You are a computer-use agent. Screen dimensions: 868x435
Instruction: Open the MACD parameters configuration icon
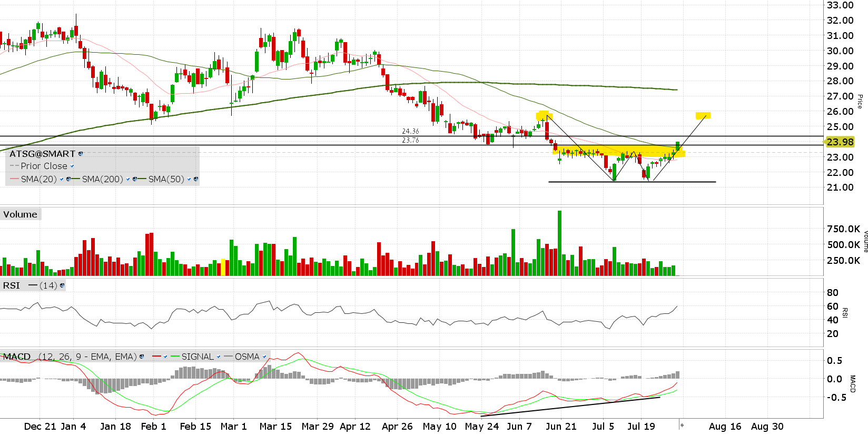[x=142, y=357]
